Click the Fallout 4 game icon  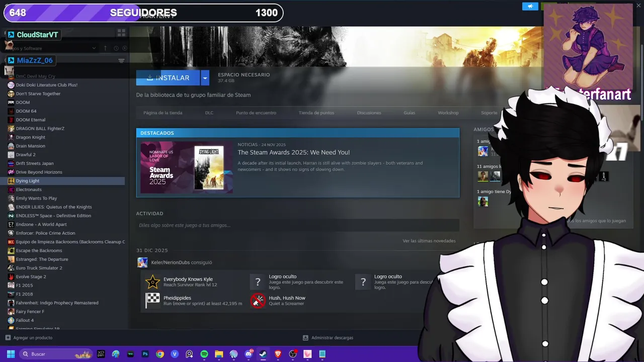11,320
